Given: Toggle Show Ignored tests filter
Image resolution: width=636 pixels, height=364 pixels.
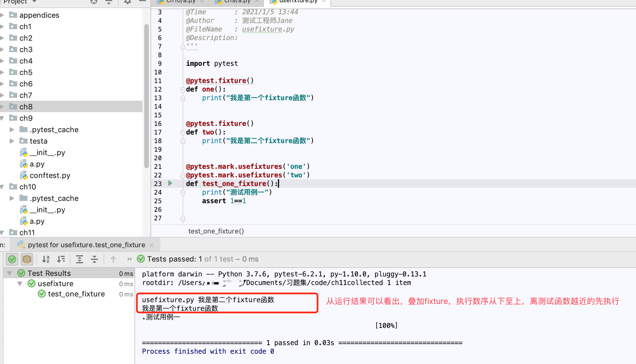Looking at the screenshot, I should [27, 259].
